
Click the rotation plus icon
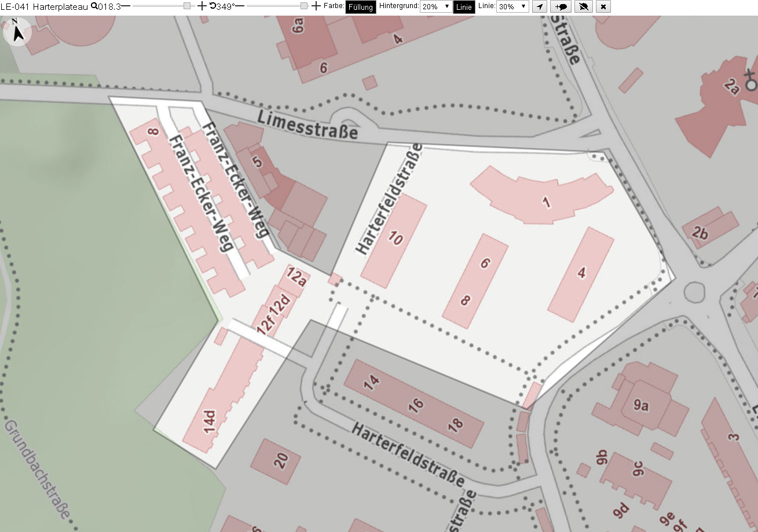(316, 6)
